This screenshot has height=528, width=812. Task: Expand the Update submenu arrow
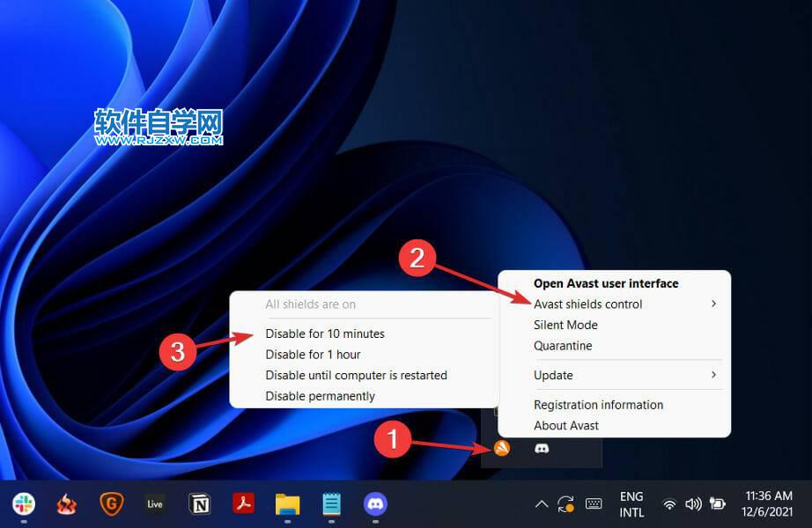pos(713,374)
